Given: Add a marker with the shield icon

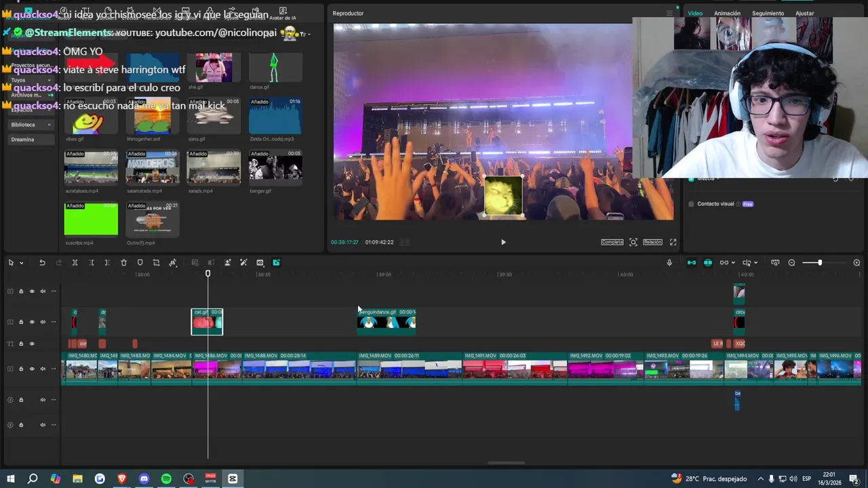Looking at the screenshot, I should click(x=140, y=263).
